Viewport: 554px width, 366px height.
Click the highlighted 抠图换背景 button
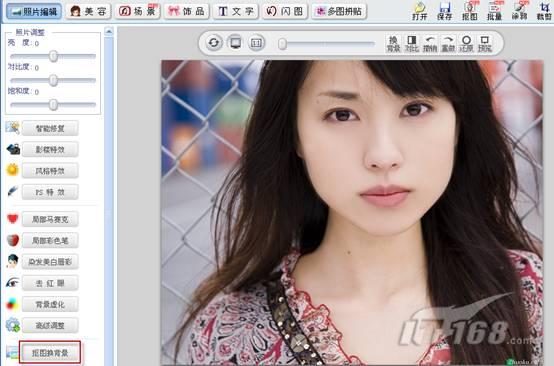(x=50, y=353)
